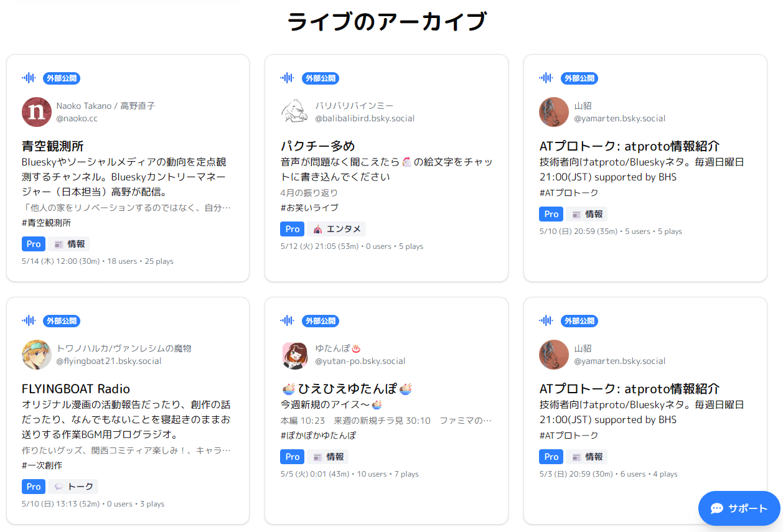This screenshot has width=783, height=532.
Task: Click the waveform icon on FLYINGBOAT Radio card
Action: tap(29, 320)
